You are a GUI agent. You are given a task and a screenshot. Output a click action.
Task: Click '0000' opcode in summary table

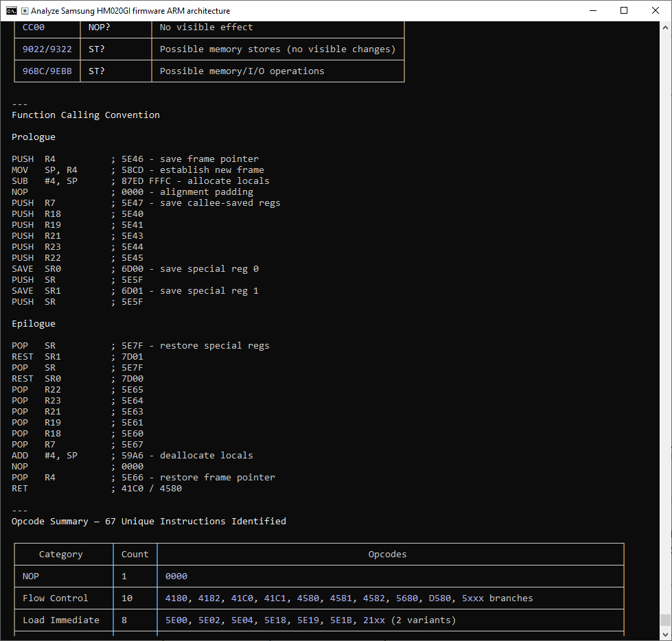[x=176, y=576]
